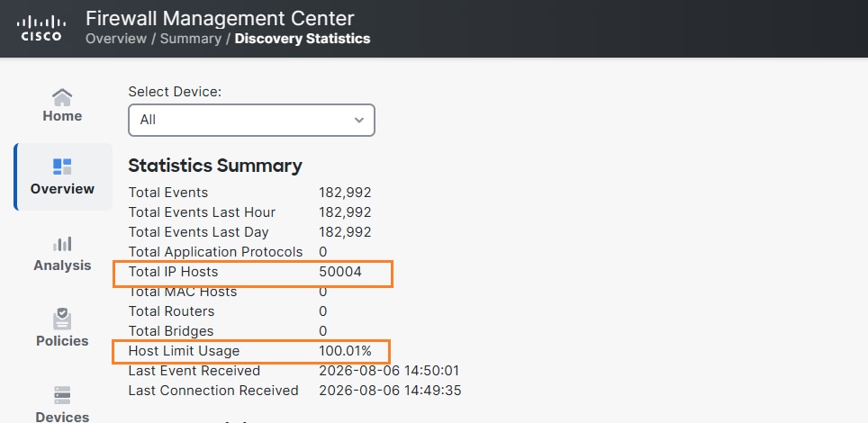Click the Select Device label
The image size is (868, 423).
[x=175, y=92]
